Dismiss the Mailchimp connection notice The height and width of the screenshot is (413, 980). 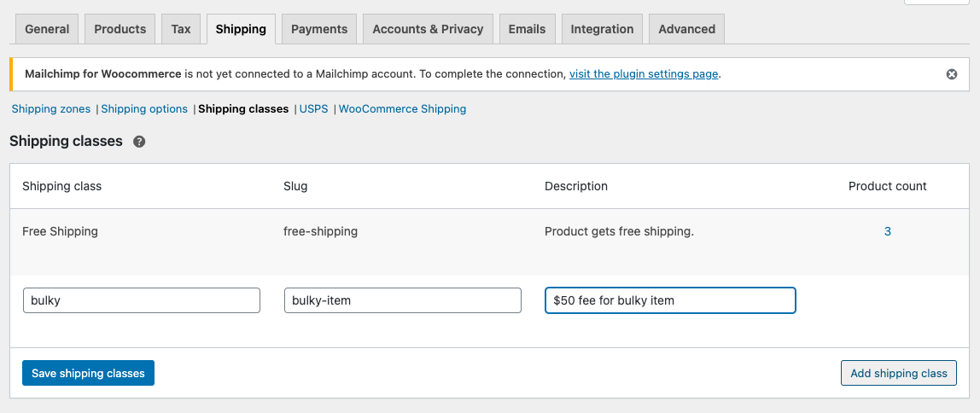click(x=951, y=74)
